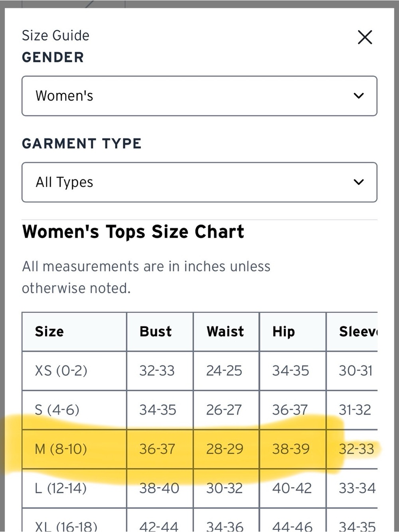Click the "Size Guide" title text

[x=55, y=36]
